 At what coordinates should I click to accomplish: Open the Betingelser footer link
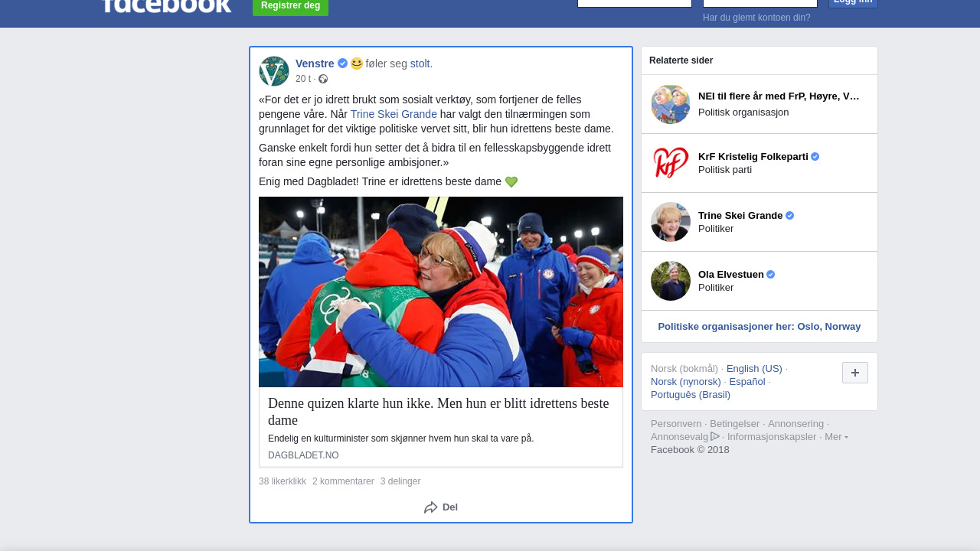coord(735,424)
